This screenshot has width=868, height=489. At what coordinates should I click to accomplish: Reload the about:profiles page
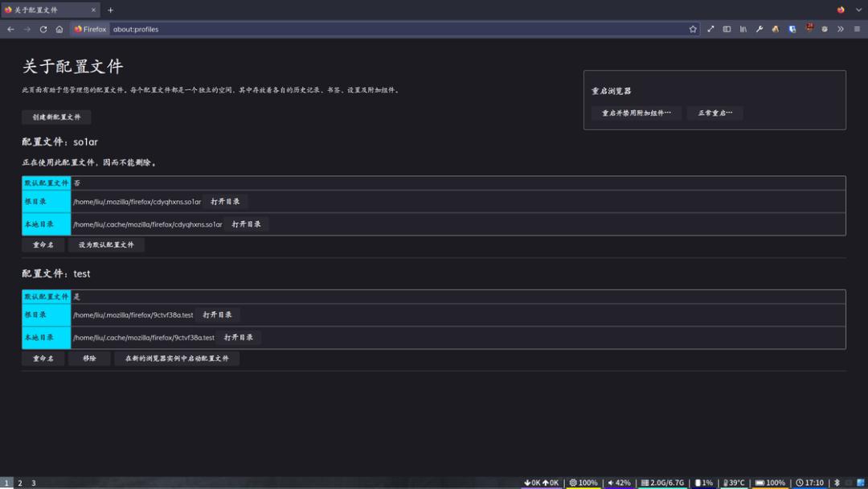point(43,29)
